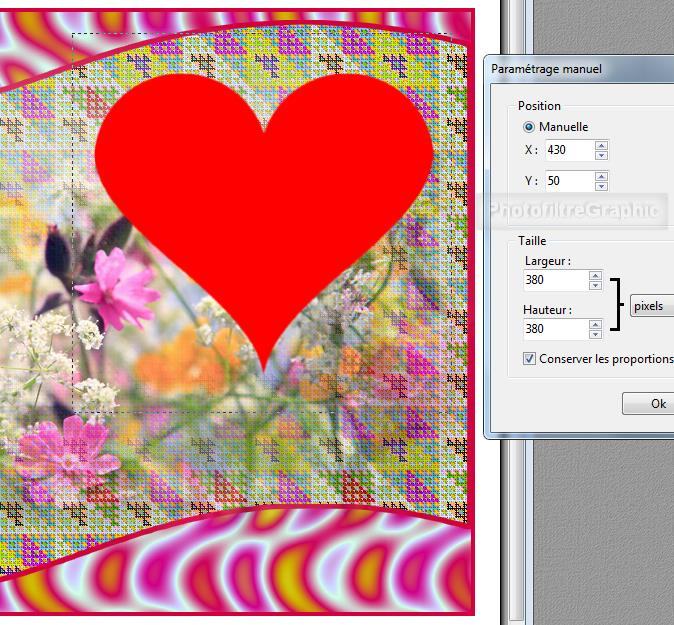The image size is (674, 625).
Task: Click the X position input field
Action: (x=570, y=150)
